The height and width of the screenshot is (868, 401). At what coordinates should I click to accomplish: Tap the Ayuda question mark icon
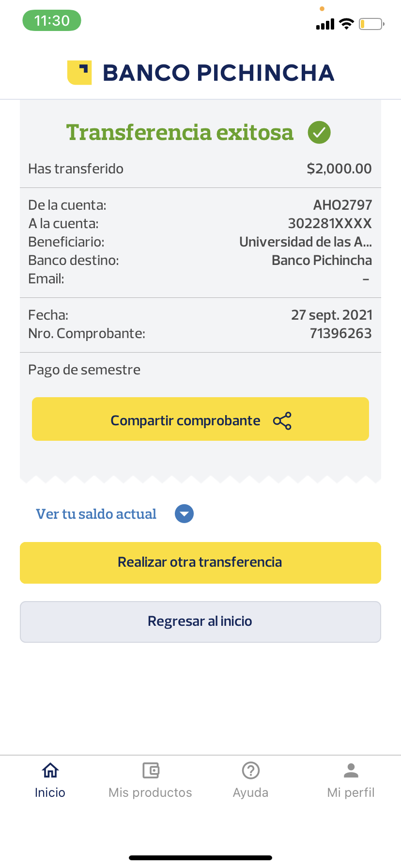coord(251,770)
